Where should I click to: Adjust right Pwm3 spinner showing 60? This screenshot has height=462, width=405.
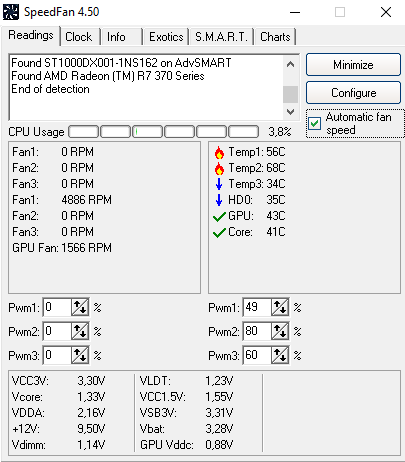point(280,355)
